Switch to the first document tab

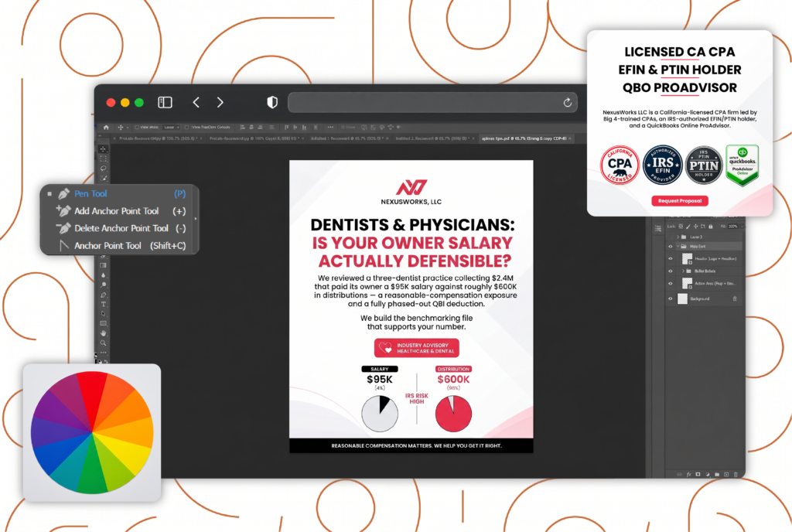tap(158, 138)
